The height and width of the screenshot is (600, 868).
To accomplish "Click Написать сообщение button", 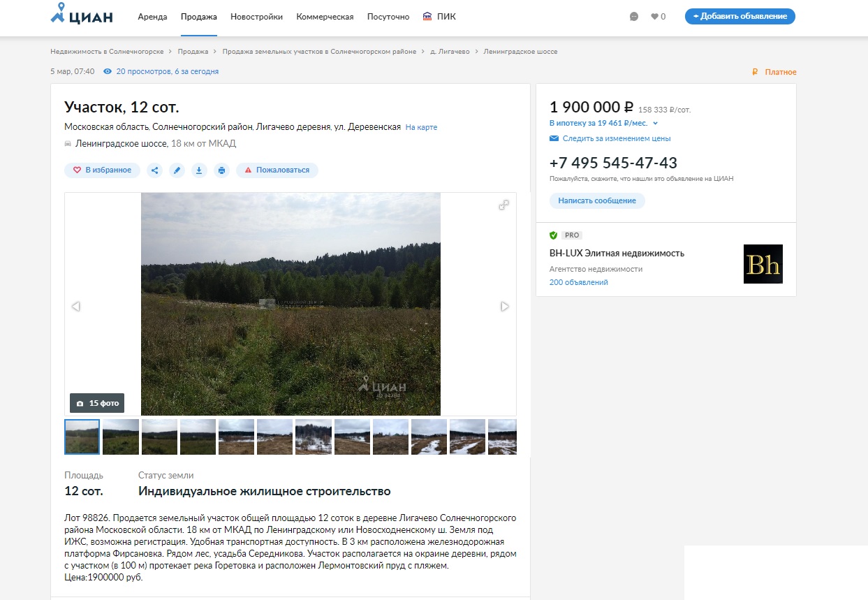I will (x=597, y=200).
